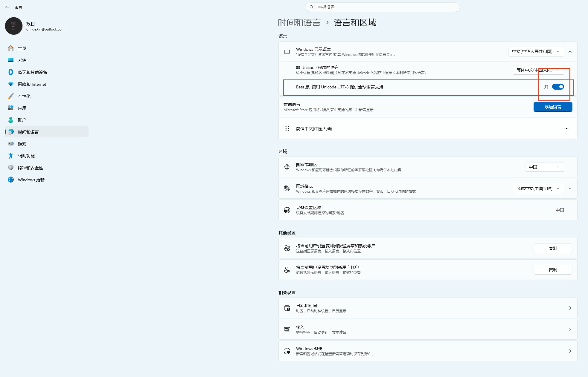The width and height of the screenshot is (588, 377).
Task: Click the gamepad icon for 游戏
Action: pyautogui.click(x=11, y=144)
